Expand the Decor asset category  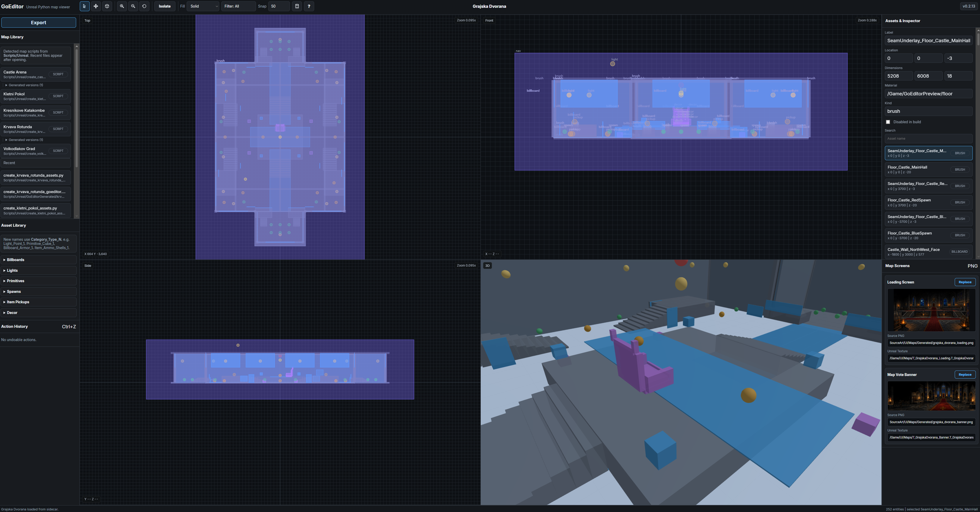tap(38, 313)
